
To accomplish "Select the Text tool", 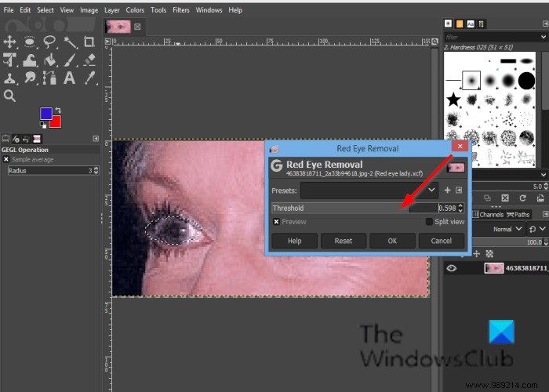I will click(69, 78).
